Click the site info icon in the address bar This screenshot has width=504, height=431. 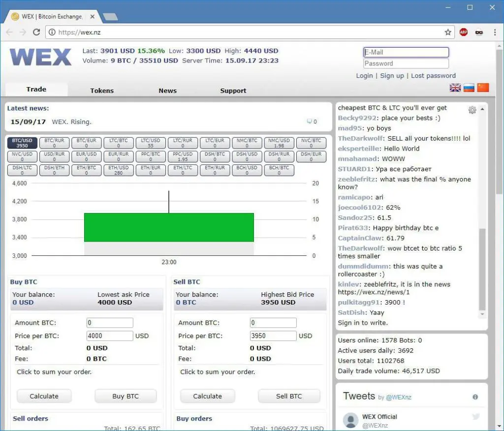click(x=52, y=32)
